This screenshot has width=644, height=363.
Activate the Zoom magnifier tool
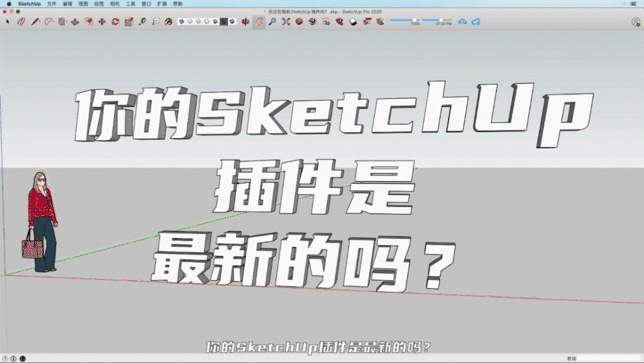click(272, 21)
